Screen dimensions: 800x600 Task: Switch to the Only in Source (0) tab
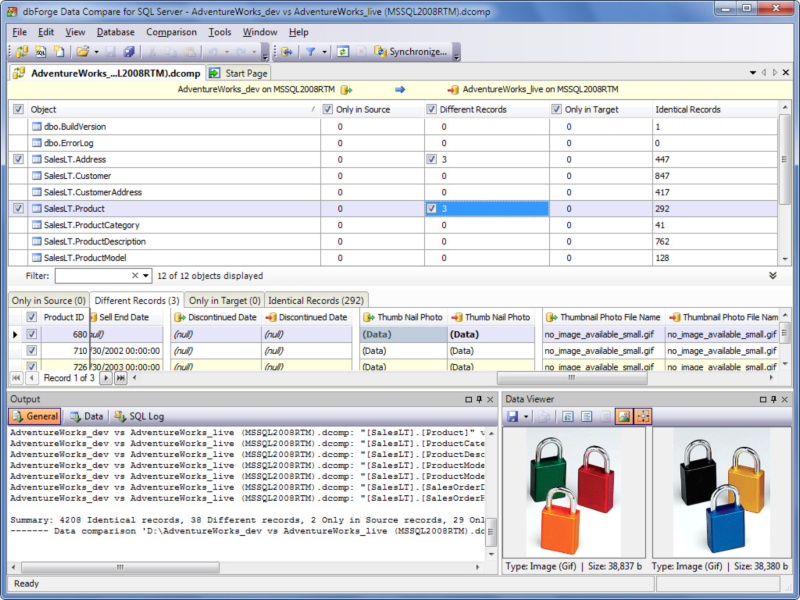(49, 301)
